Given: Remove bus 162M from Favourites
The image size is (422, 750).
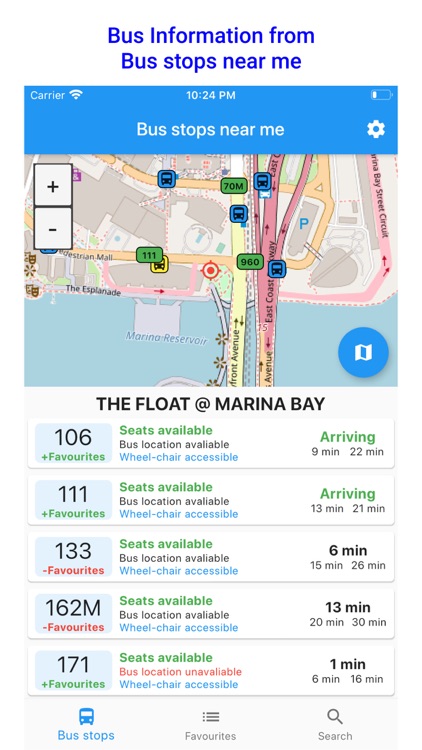Looking at the screenshot, I should pos(73,627).
